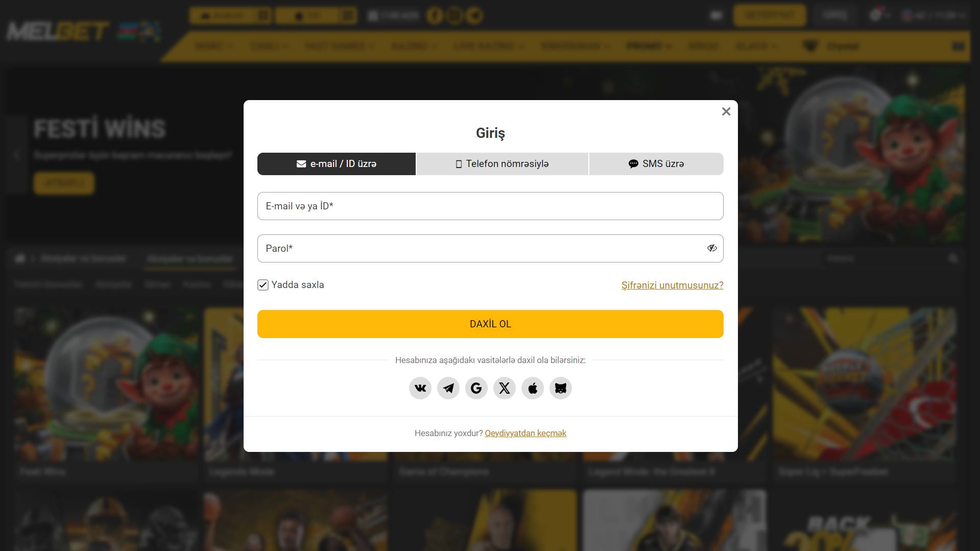The width and height of the screenshot is (980, 551).
Task: Click the FESTİ WİNS banner button
Action: pyautogui.click(x=64, y=183)
